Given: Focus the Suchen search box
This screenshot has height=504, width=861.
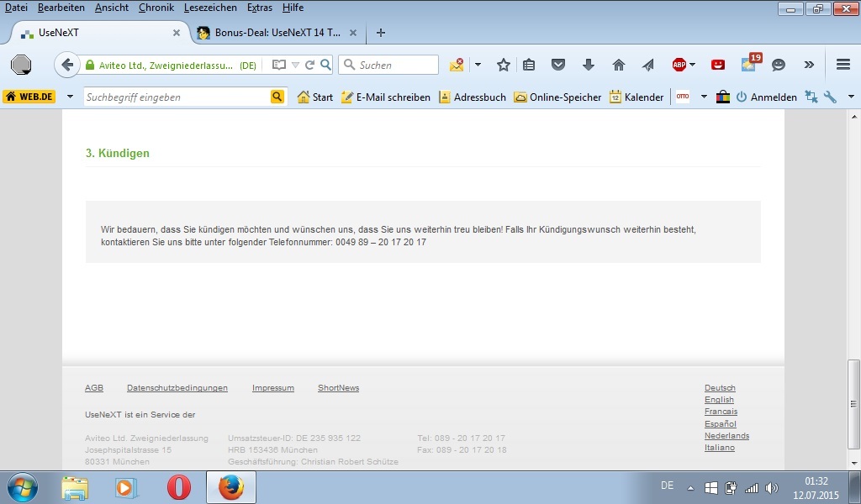Looking at the screenshot, I should click(388, 65).
